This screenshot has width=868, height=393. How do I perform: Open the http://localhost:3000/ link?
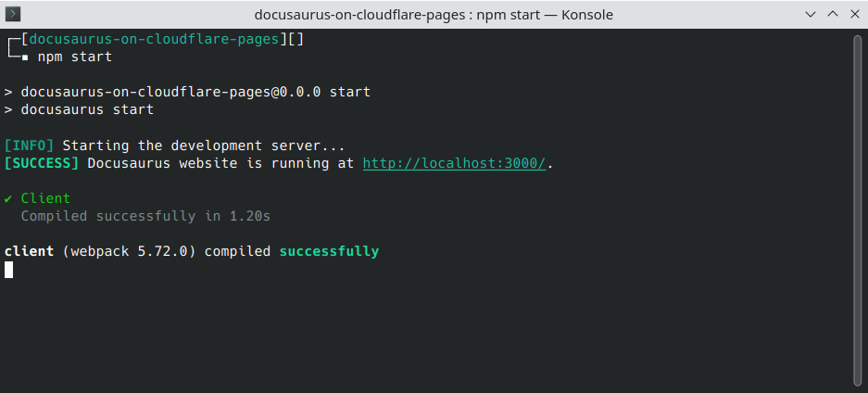(x=455, y=163)
